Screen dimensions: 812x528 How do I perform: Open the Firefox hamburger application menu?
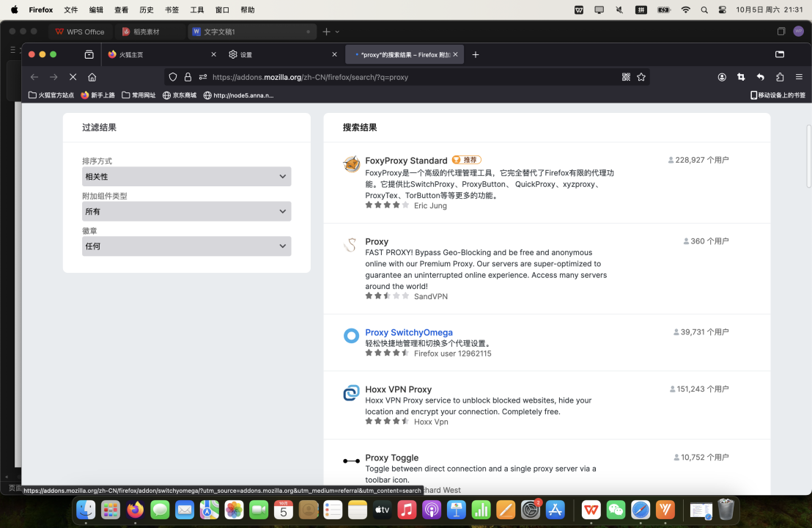[x=799, y=77]
